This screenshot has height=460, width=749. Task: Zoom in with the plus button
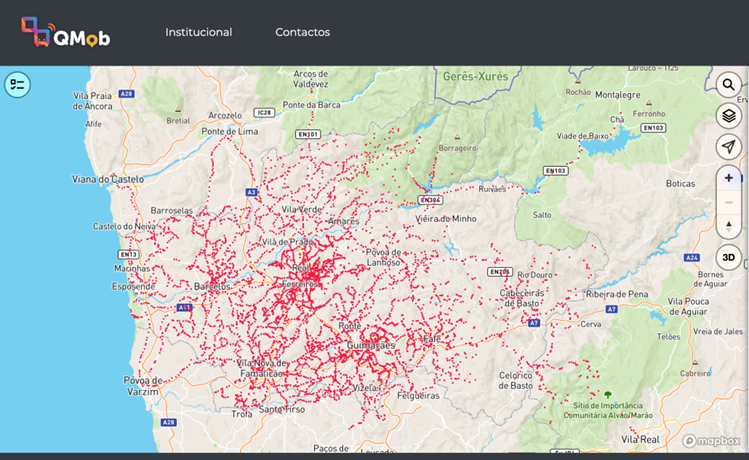728,178
